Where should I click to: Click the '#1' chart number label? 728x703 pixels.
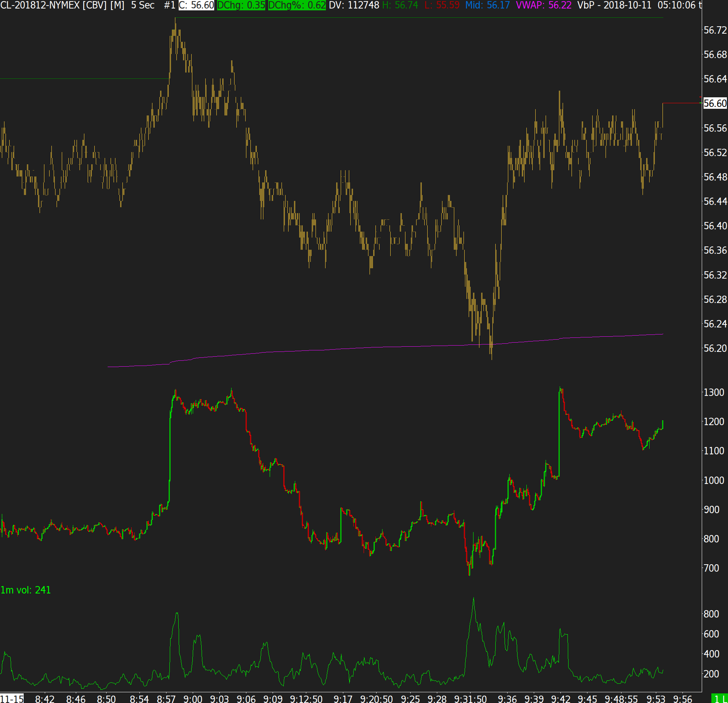point(169,5)
